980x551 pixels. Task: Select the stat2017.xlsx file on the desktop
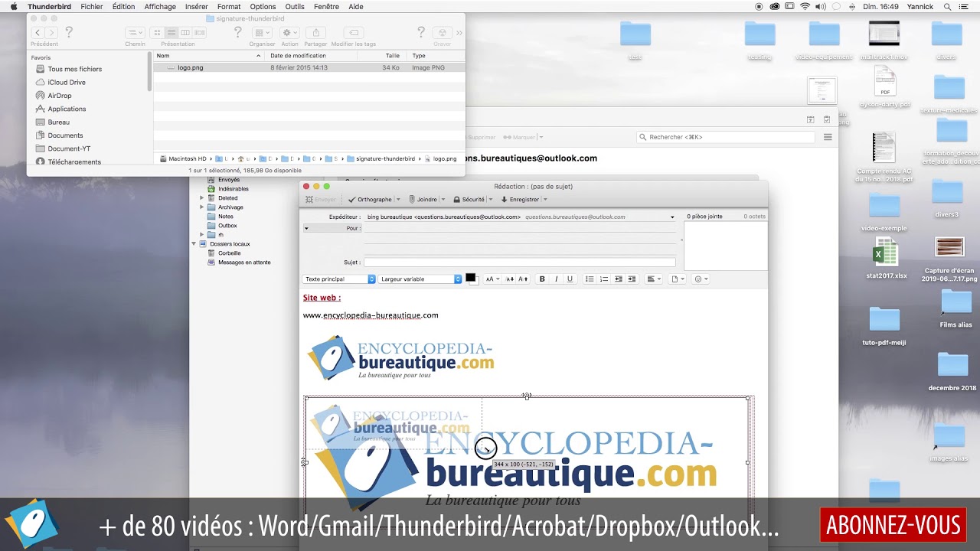(x=886, y=259)
